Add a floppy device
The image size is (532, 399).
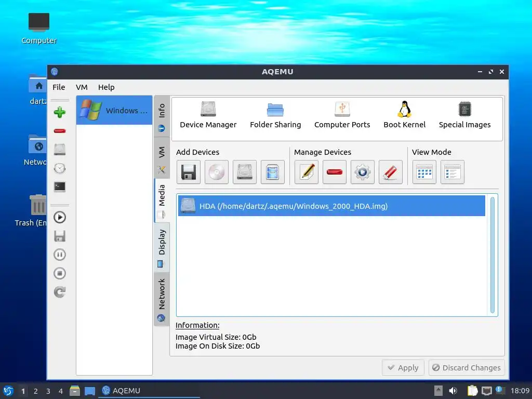[188, 172]
